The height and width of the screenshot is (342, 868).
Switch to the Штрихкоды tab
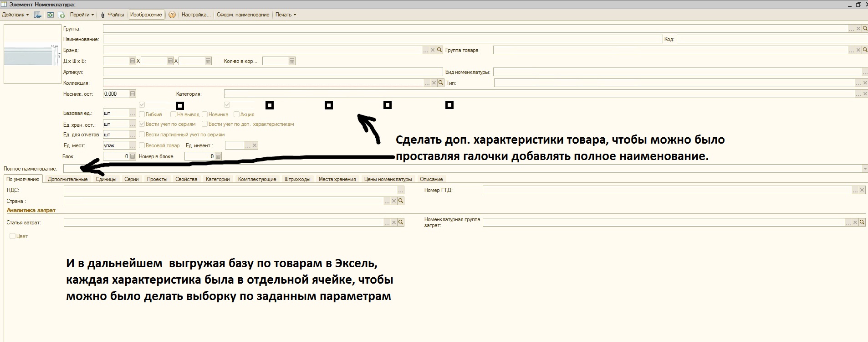pyautogui.click(x=297, y=179)
